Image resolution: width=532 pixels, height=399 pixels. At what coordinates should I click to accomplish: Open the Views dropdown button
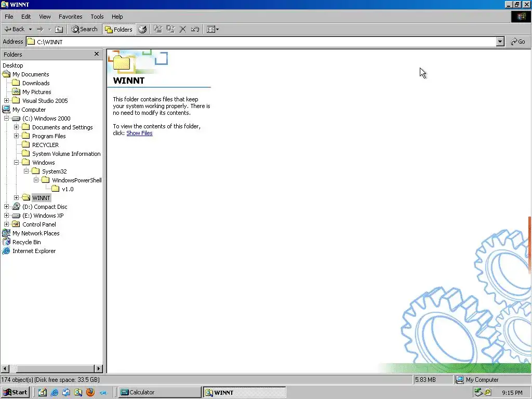tap(212, 29)
